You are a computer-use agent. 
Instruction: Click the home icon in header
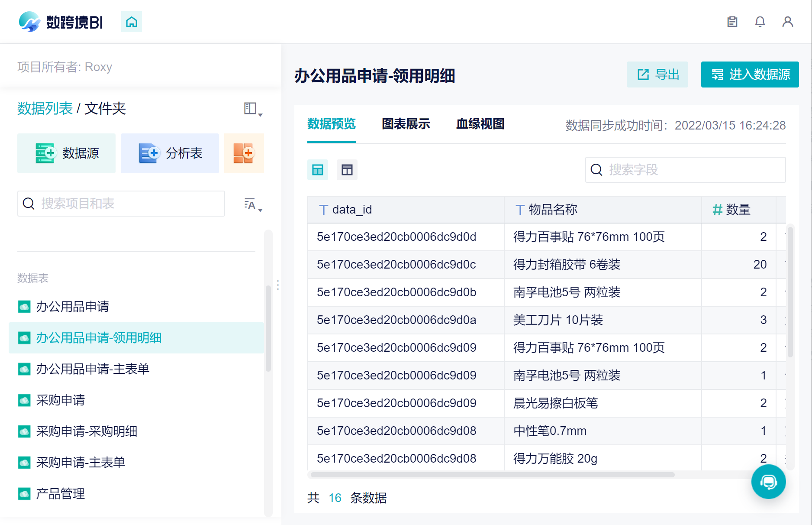(x=132, y=22)
